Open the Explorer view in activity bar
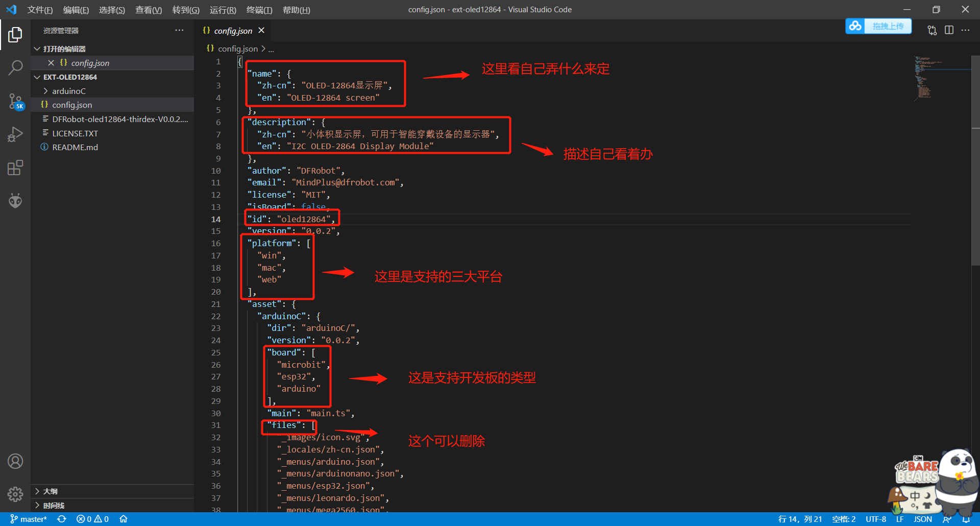980x526 pixels. 15,35
